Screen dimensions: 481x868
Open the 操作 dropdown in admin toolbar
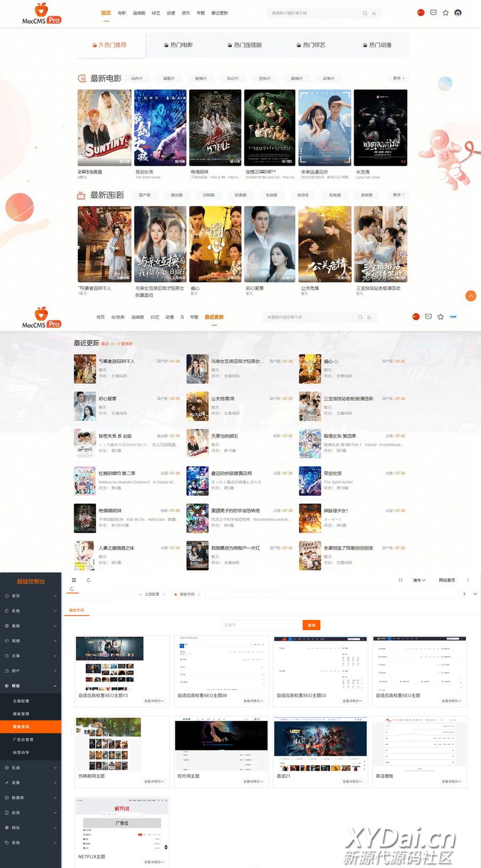419,580
